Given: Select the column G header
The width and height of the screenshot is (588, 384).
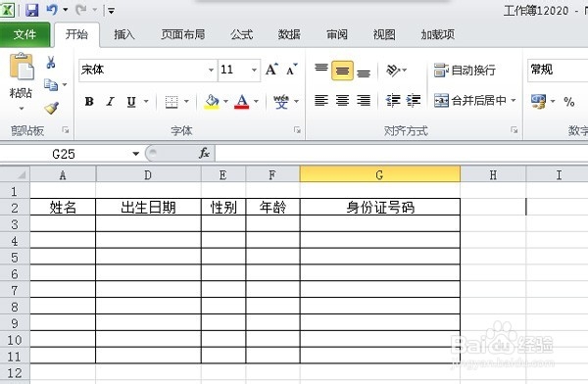Looking at the screenshot, I should [x=380, y=174].
